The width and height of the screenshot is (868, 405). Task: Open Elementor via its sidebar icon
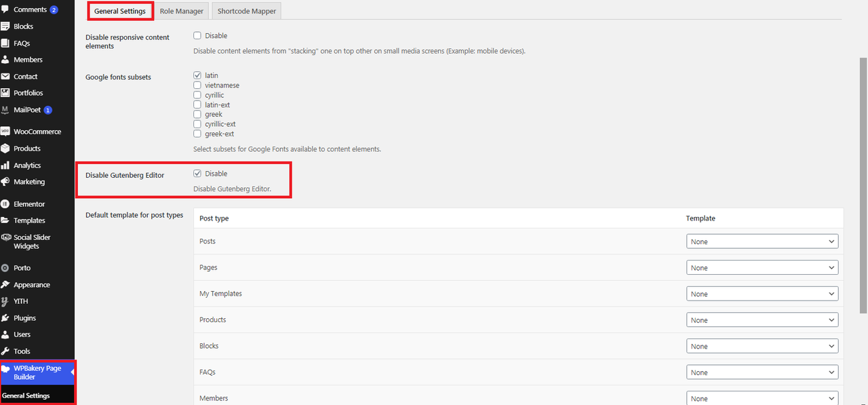(5, 204)
